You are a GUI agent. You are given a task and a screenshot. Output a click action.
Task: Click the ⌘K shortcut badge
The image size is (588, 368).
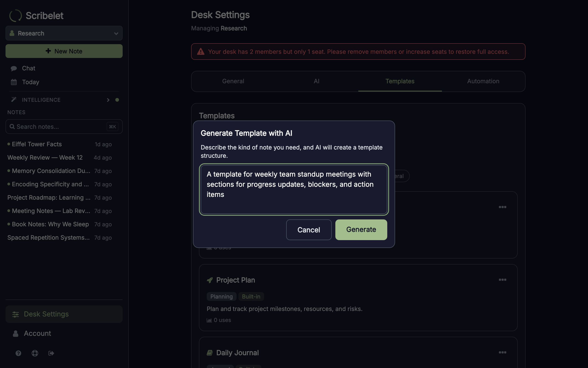[x=113, y=126]
